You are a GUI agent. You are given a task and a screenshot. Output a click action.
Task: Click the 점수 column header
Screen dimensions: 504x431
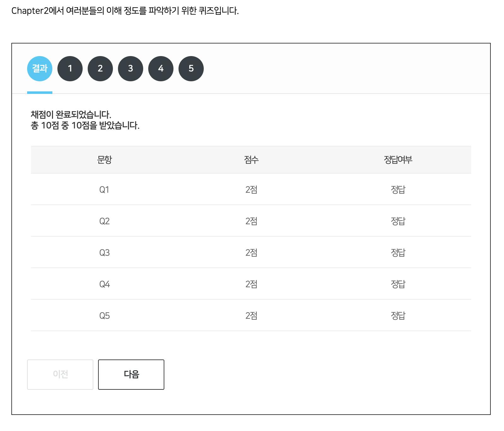251,160
